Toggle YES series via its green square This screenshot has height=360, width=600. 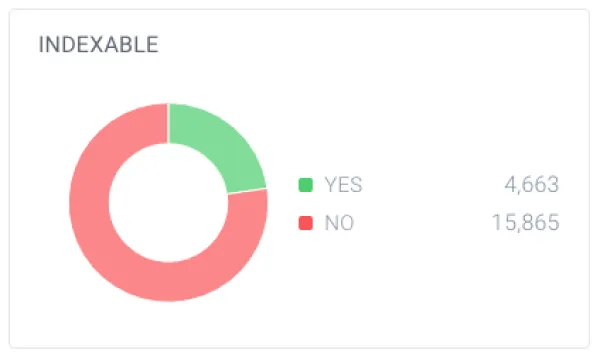[305, 185]
